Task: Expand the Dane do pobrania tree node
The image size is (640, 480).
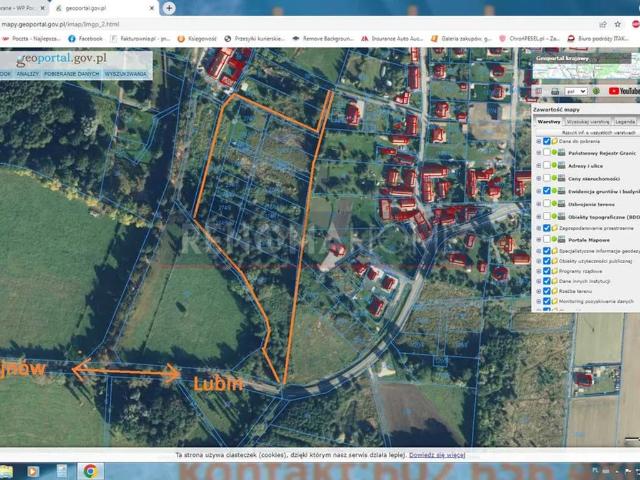Action: [538, 141]
